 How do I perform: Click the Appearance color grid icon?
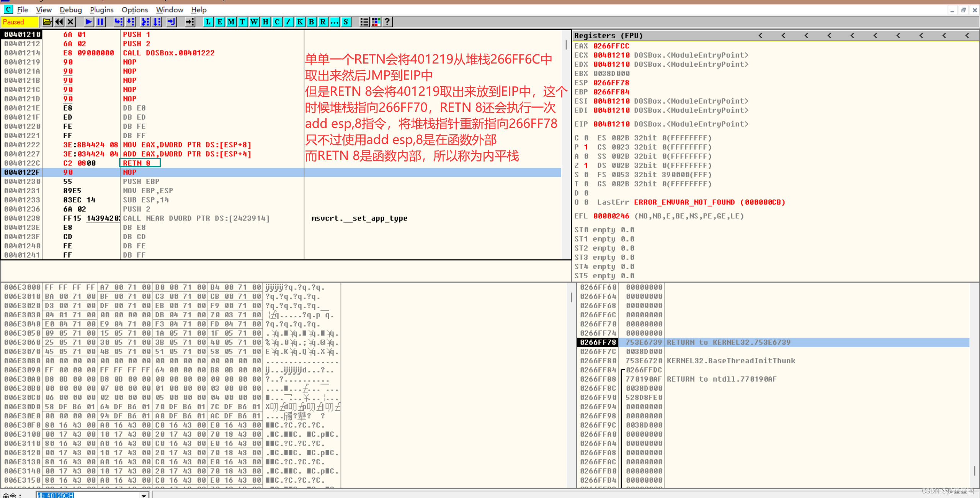(x=376, y=22)
